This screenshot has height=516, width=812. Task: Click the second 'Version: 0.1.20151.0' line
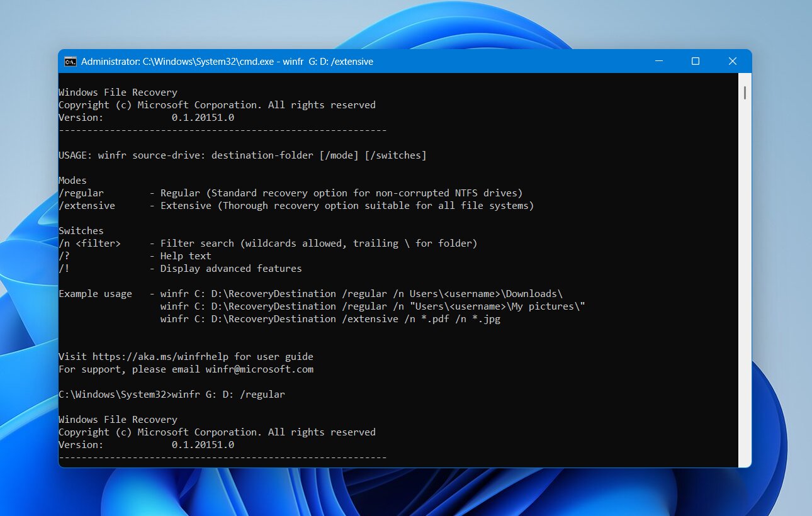click(x=146, y=445)
